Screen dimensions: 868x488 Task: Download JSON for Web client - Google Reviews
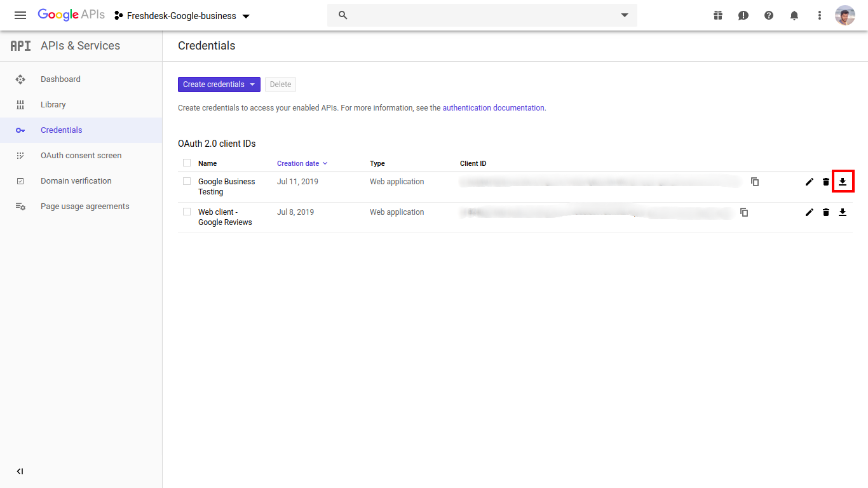click(x=843, y=212)
